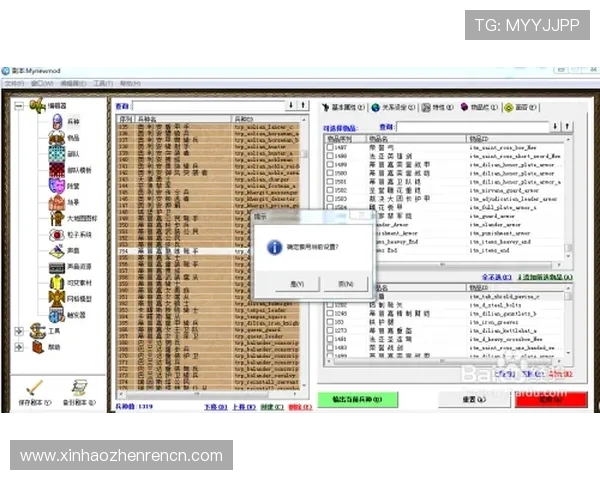Open the Particle Systems icon
The image size is (600, 480).
pyautogui.click(x=57, y=234)
